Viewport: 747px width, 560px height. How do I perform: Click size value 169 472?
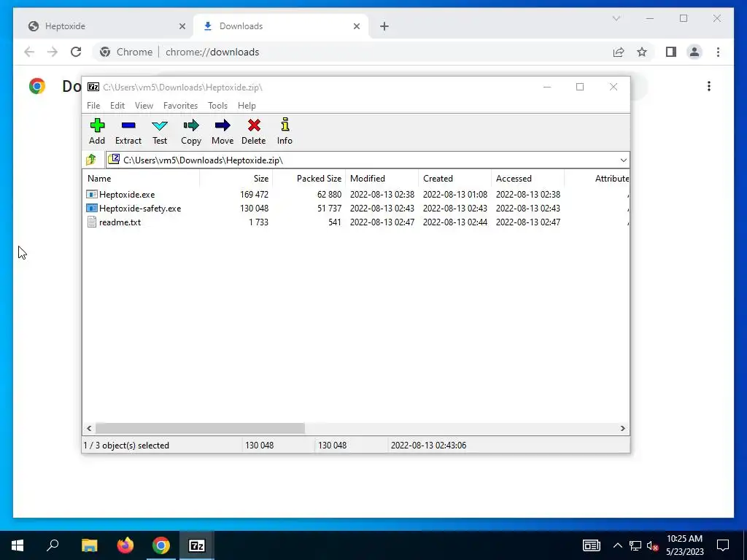254,194
